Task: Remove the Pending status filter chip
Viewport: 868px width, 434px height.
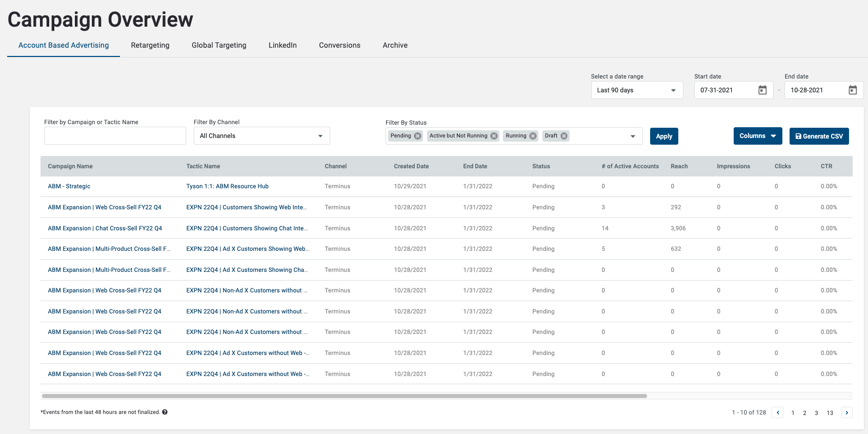Action: coord(417,136)
